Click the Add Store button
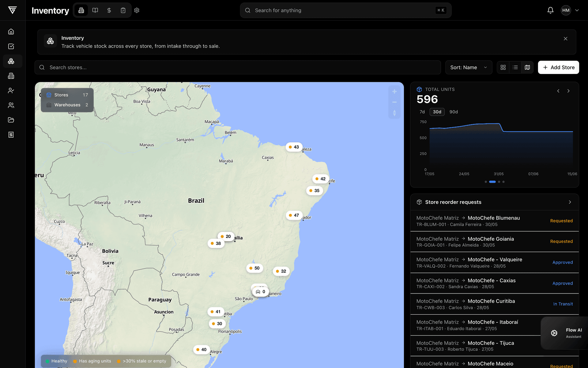The width and height of the screenshot is (588, 368). click(558, 67)
